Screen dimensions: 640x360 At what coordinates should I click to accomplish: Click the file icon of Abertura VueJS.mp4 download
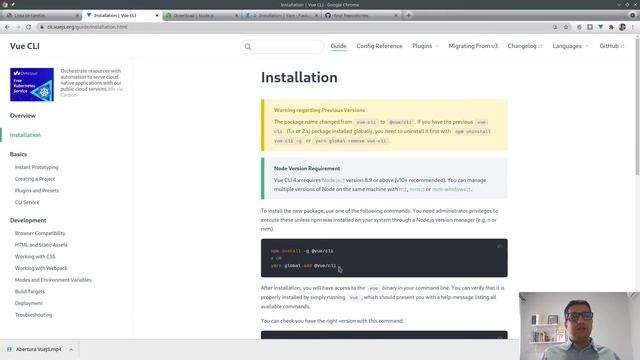tap(9, 349)
